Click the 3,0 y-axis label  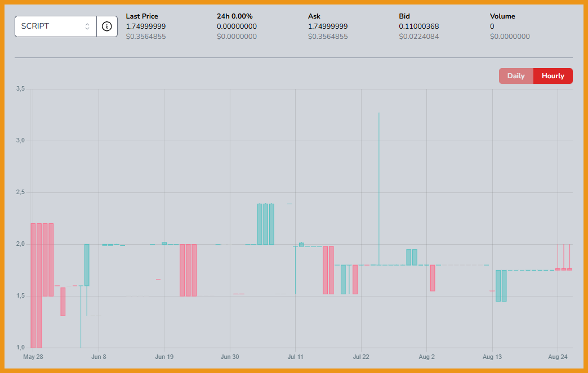20,141
